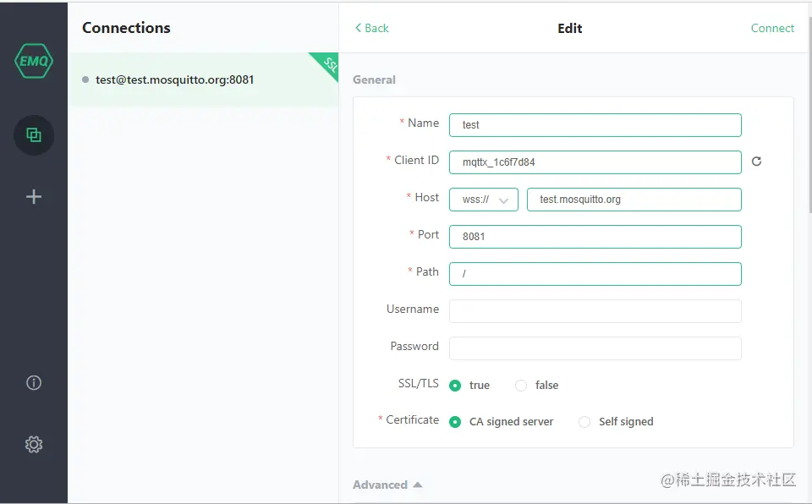Image resolution: width=812 pixels, height=504 pixels.
Task: Focus the Username input field
Action: [x=595, y=311]
